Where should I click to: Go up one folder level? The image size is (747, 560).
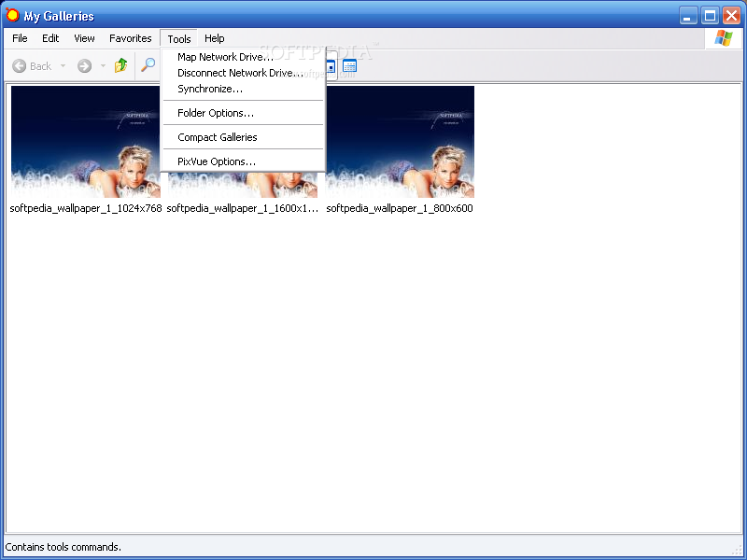pyautogui.click(x=121, y=65)
